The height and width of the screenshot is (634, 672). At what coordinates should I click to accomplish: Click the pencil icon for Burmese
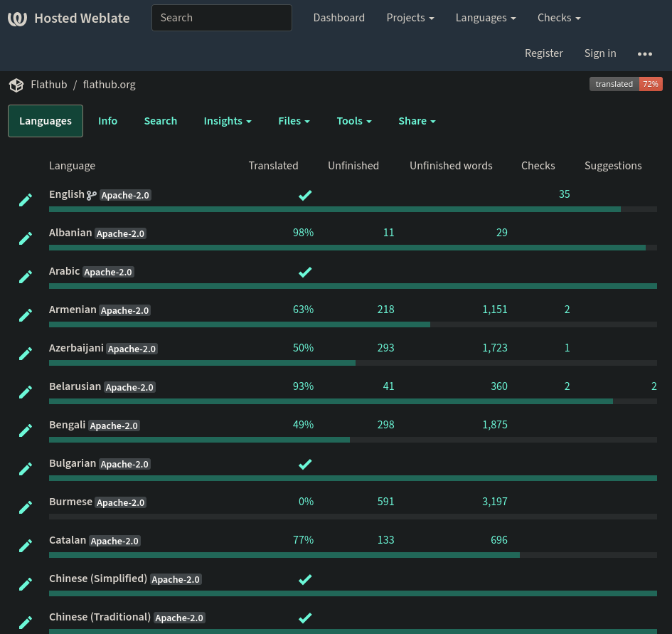click(x=26, y=507)
